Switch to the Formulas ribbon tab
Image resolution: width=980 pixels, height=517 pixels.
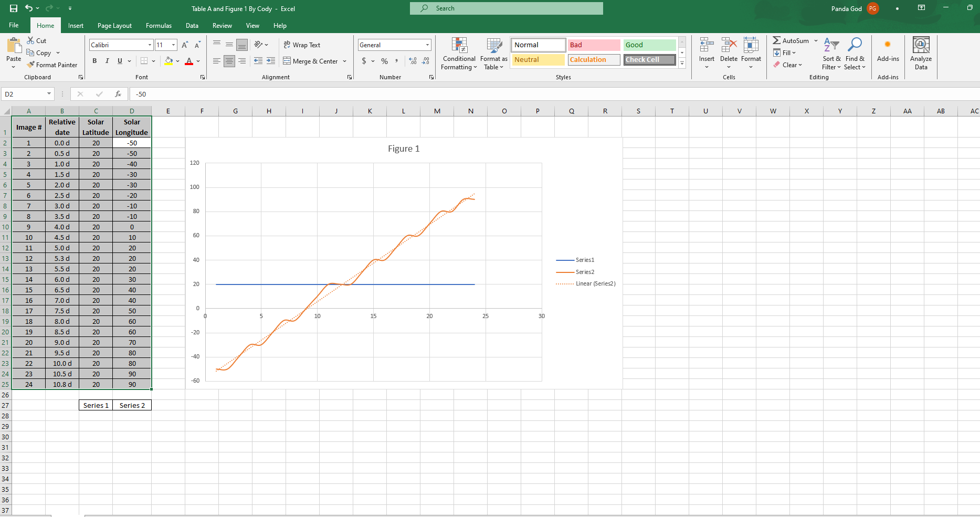[159, 25]
